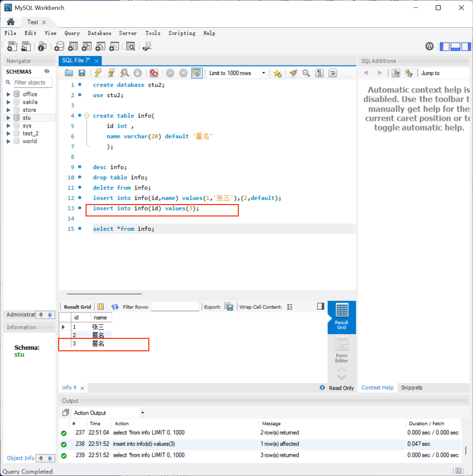The height and width of the screenshot is (476, 473).
Task: Toggle wrap cell content icon
Action: 290,307
